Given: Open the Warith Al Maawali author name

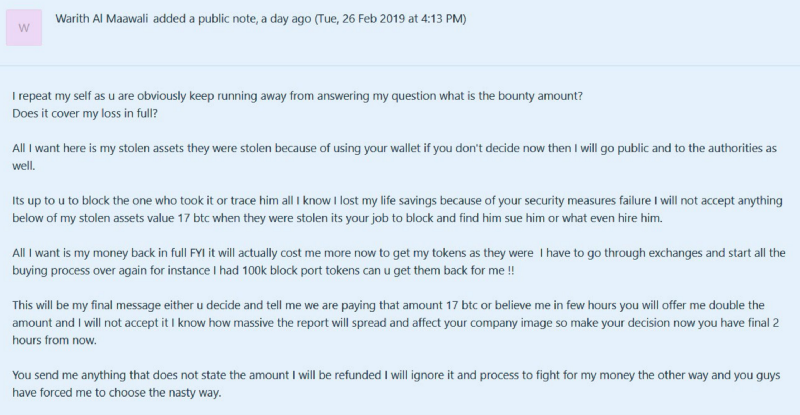Looking at the screenshot, I should (102, 19).
